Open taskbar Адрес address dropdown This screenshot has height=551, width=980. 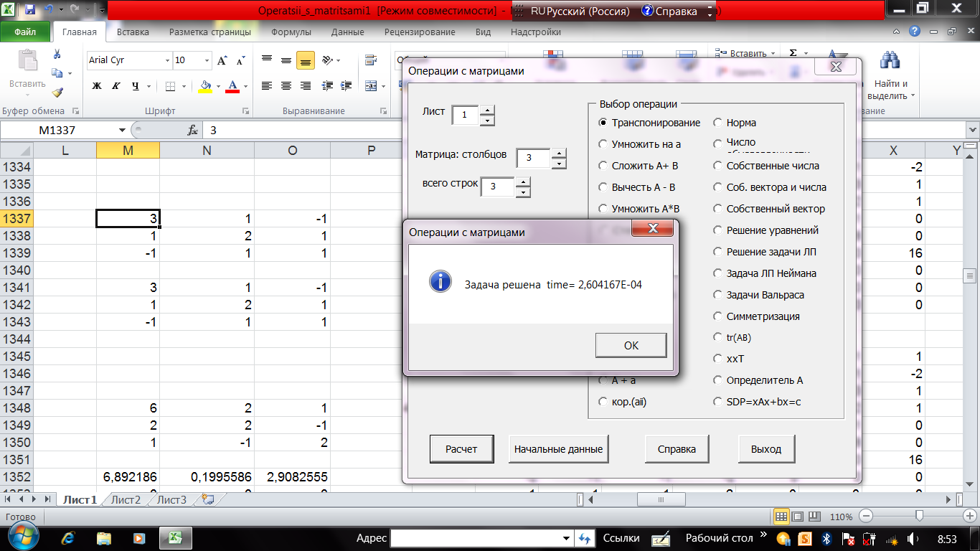(x=566, y=538)
